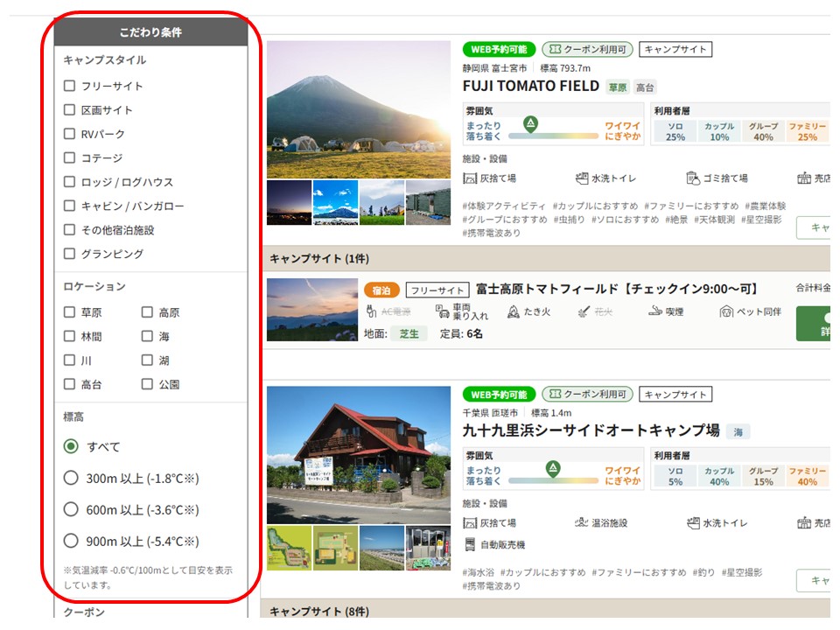Click the 温浴施設 bath facility icon
The width and height of the screenshot is (840, 630).
point(582,522)
